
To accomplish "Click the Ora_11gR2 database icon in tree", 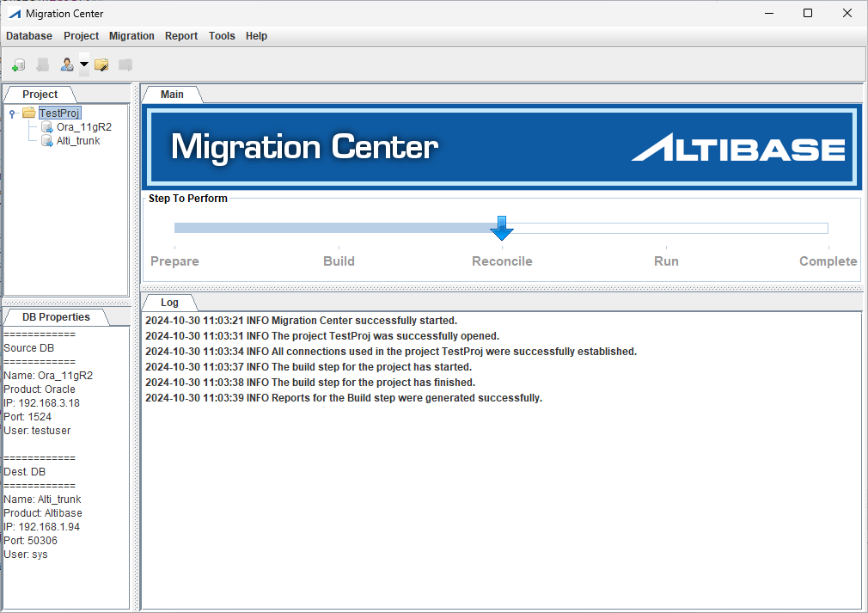I will pyautogui.click(x=47, y=127).
